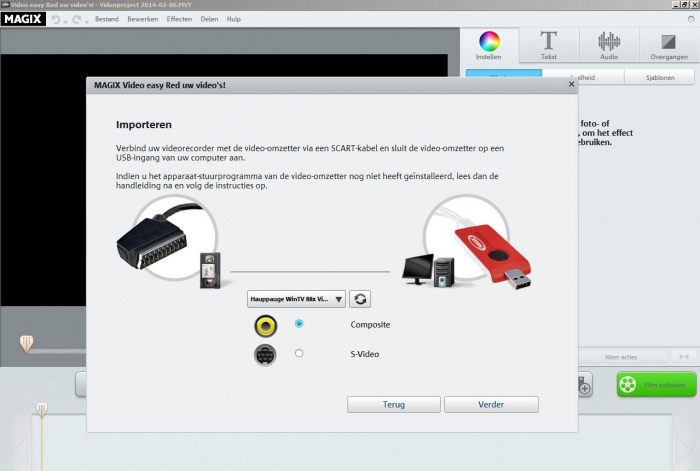Click the VHS cassette illustration
Image resolution: width=700 pixels, height=471 pixels.
tap(210, 270)
